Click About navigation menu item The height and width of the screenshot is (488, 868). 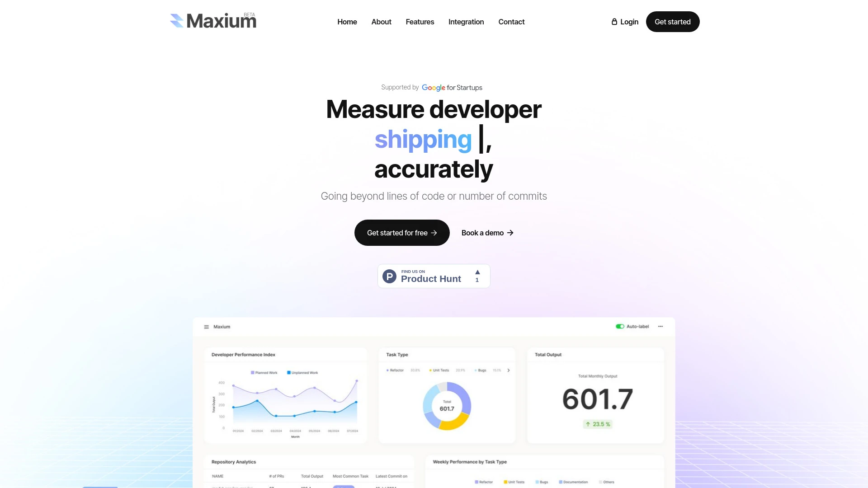tap(381, 21)
